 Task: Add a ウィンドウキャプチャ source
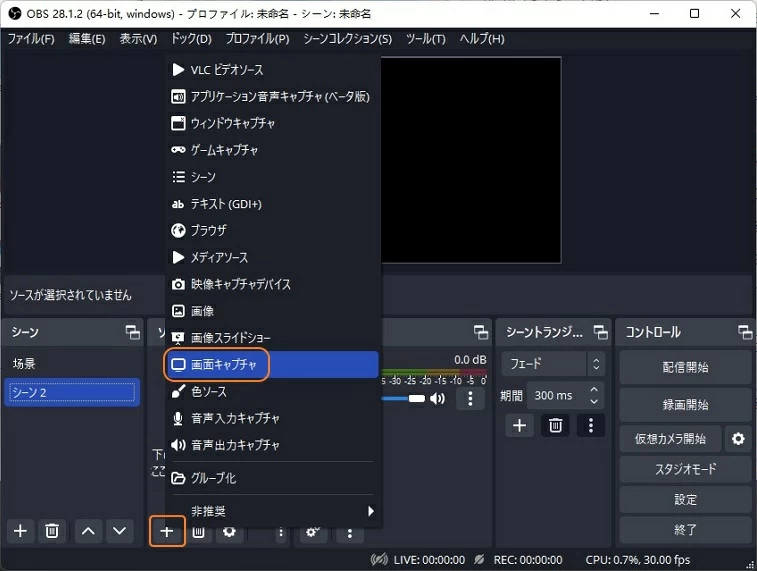click(273, 124)
